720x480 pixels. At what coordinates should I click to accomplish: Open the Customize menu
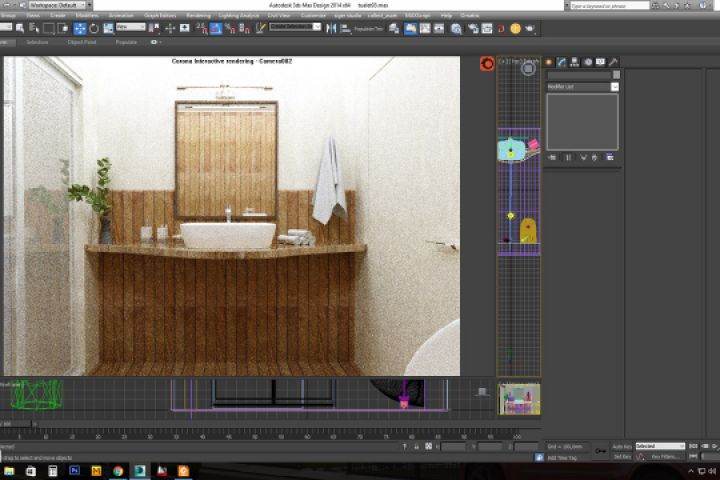tap(313, 16)
